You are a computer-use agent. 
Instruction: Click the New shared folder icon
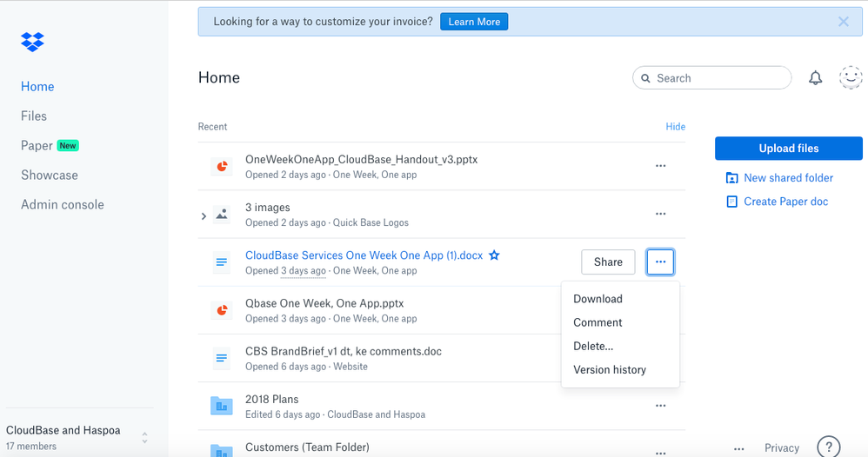point(731,178)
